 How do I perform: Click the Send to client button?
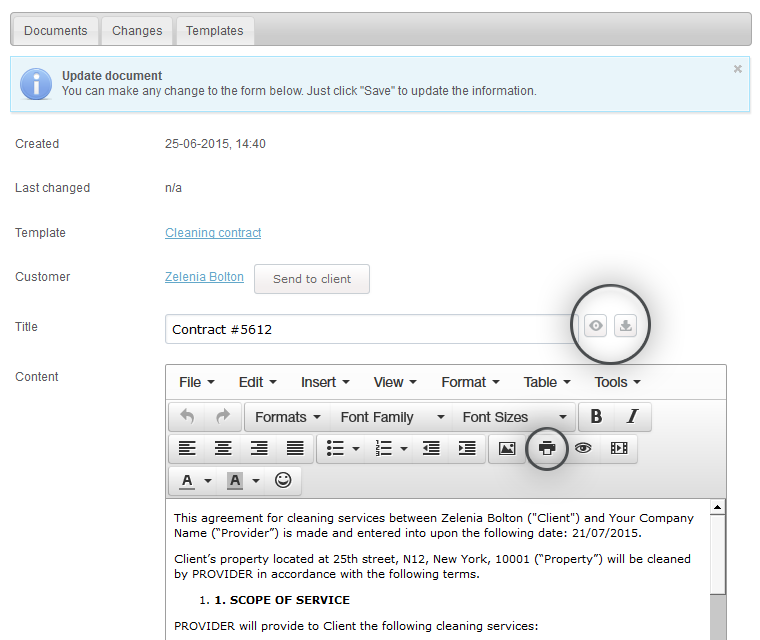pos(312,279)
